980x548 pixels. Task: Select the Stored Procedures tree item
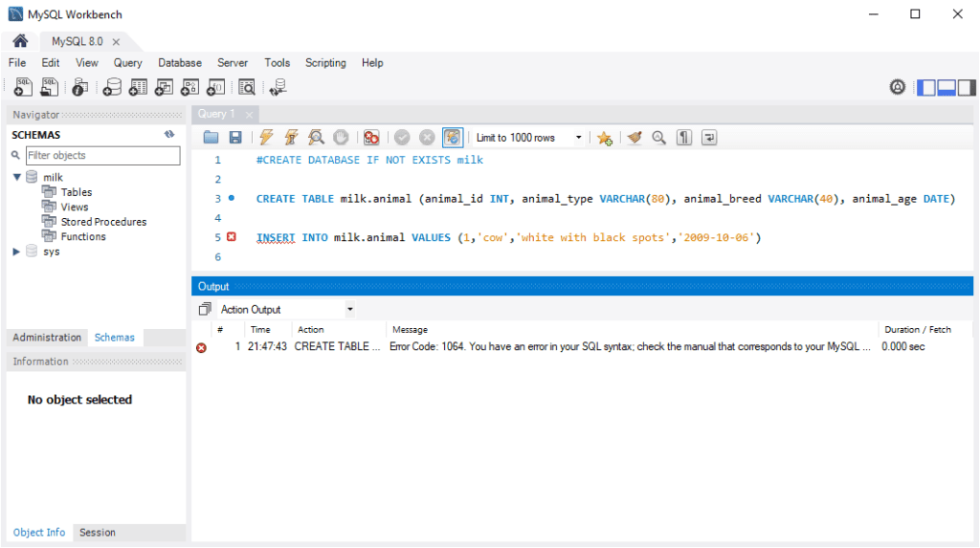pos(103,222)
